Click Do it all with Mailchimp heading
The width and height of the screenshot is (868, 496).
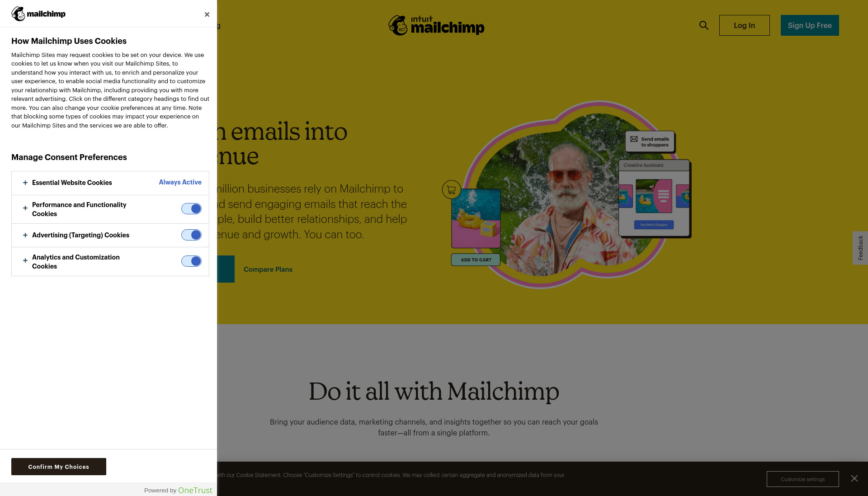pyautogui.click(x=434, y=392)
